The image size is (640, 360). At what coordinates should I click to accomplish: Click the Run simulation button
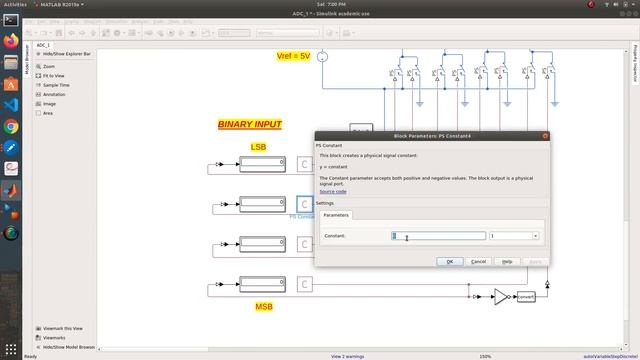tap(171, 33)
